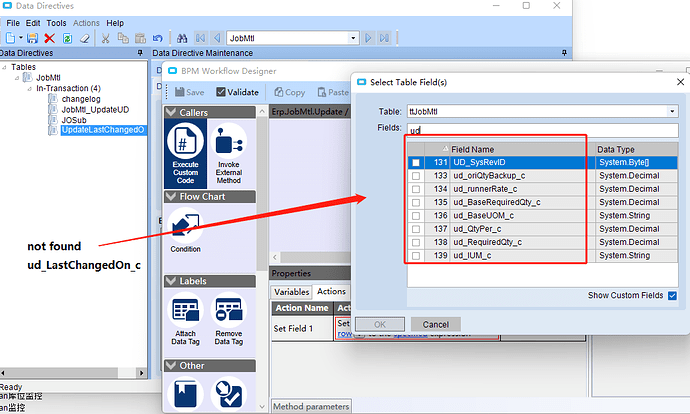Go to last record navigation icon
The width and height of the screenshot is (690, 414).
coord(384,38)
